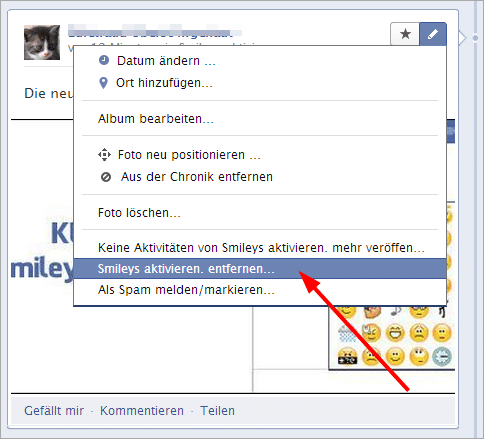Click the 'Kommentieren' link

(142, 411)
